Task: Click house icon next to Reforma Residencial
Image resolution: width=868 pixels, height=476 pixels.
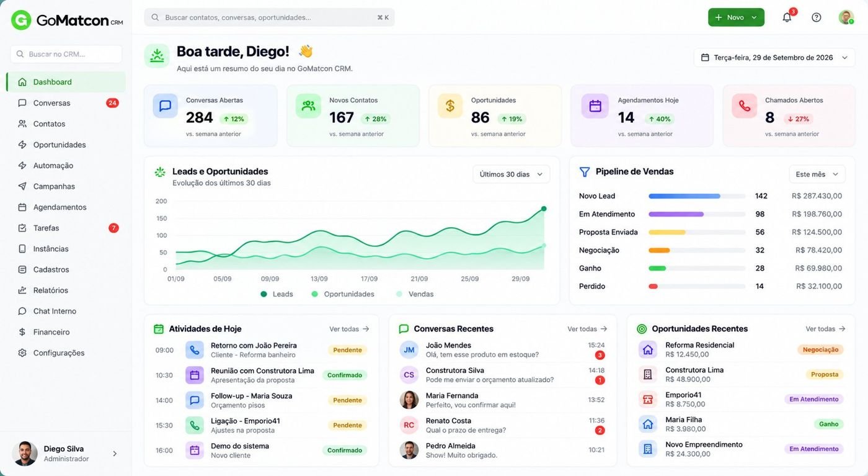Action: tap(648, 350)
